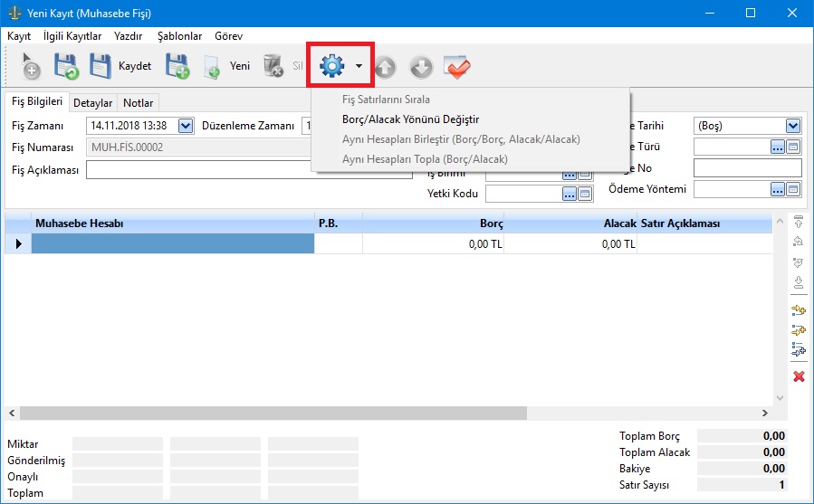The width and height of the screenshot is (814, 504).
Task: Switch to the Notlar tab
Action: click(x=139, y=103)
